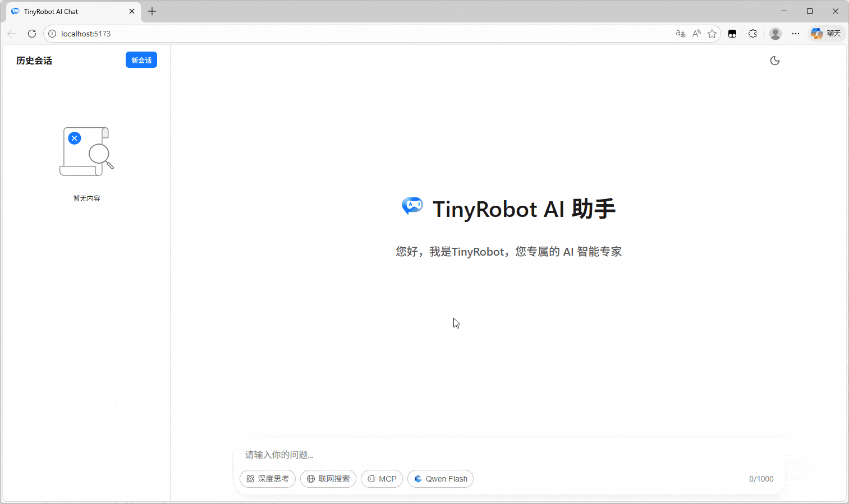Click the 历史会话 heading
This screenshot has width=849, height=504.
coord(34,61)
